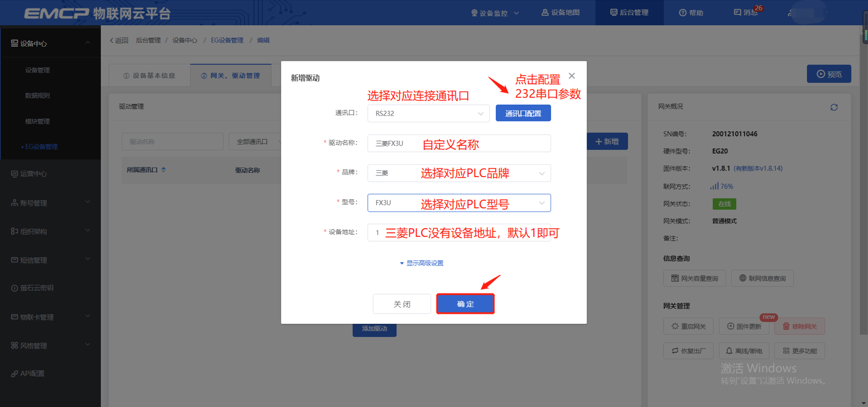
Task: Click 固件更新 button
Action: tap(744, 326)
